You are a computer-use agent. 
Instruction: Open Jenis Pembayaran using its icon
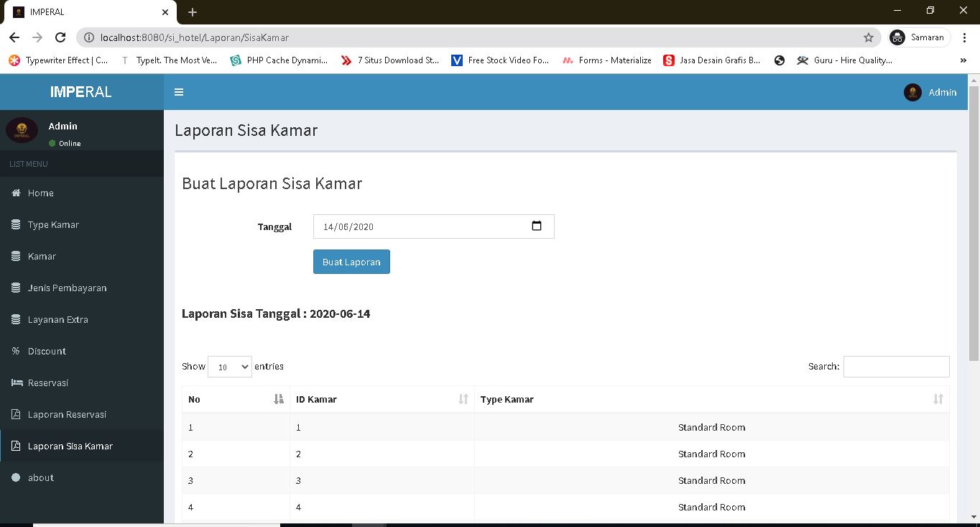(15, 288)
